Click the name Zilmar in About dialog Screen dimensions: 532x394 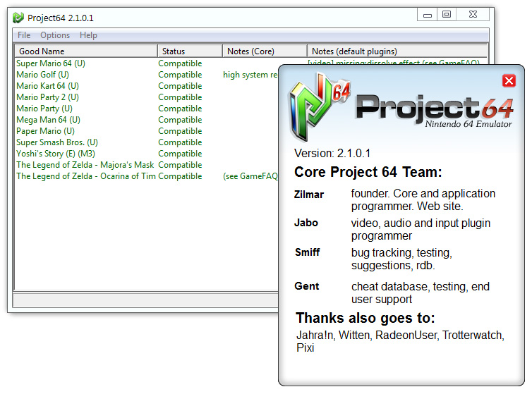[x=309, y=195]
